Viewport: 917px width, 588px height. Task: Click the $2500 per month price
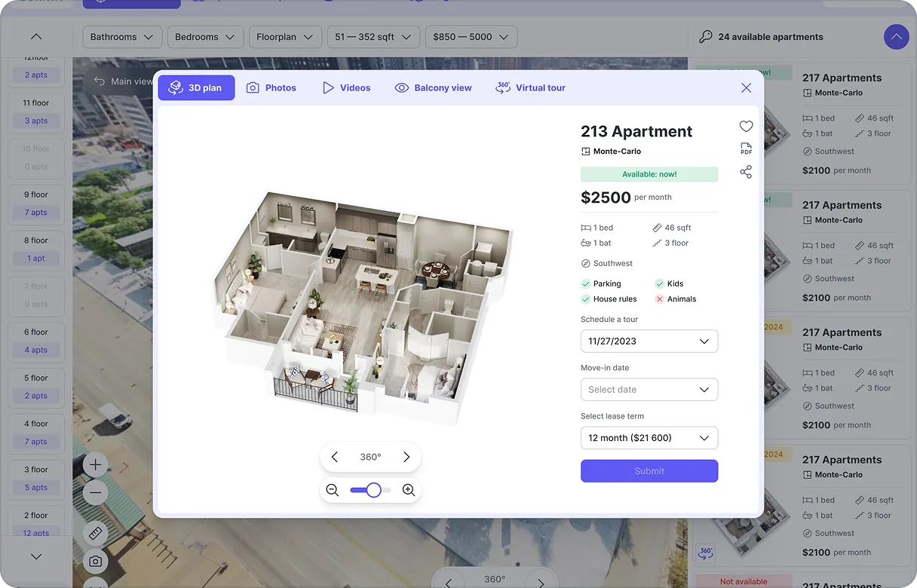626,198
